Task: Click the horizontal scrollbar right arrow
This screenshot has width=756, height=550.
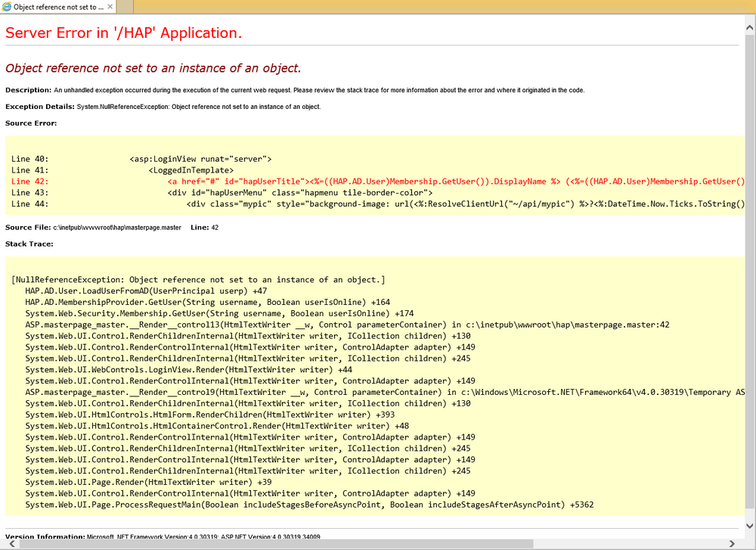Action: click(x=731, y=544)
